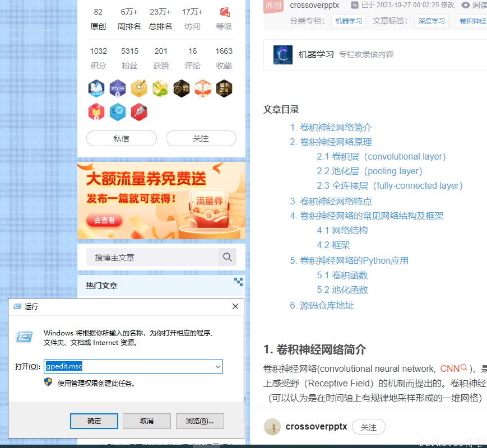Viewport: 487px width, 448px height.
Task: Confirm with the 确定 button
Action: (x=94, y=421)
